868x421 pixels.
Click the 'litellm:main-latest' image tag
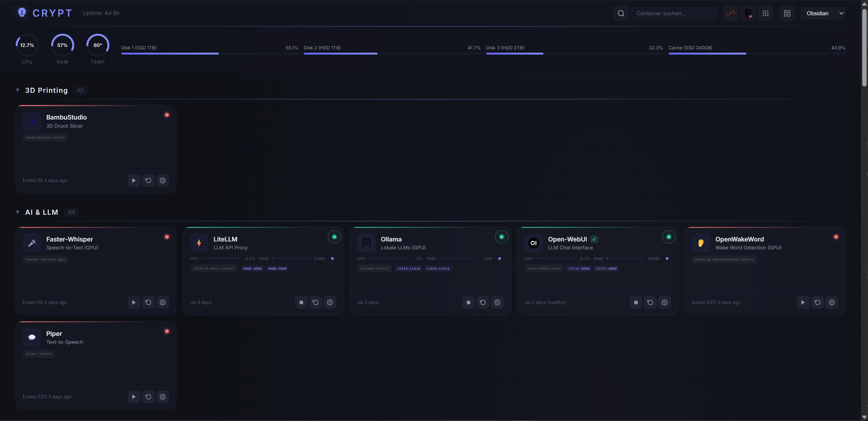214,268
